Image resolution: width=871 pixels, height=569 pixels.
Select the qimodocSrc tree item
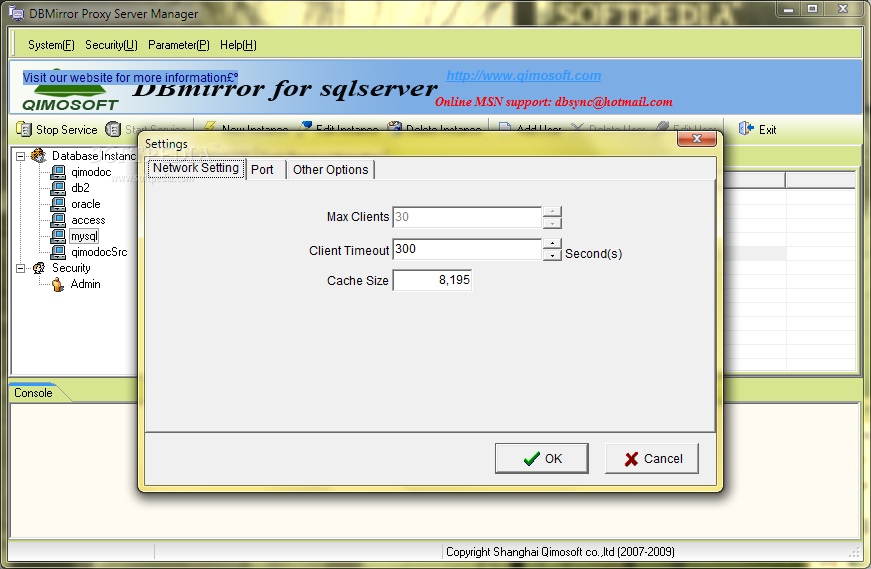pyautogui.click(x=99, y=252)
